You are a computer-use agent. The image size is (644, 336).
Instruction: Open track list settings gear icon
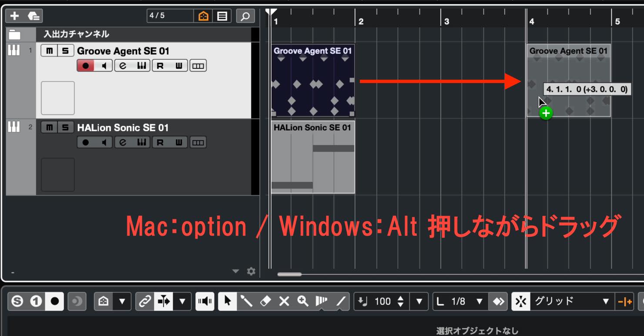coord(251,271)
